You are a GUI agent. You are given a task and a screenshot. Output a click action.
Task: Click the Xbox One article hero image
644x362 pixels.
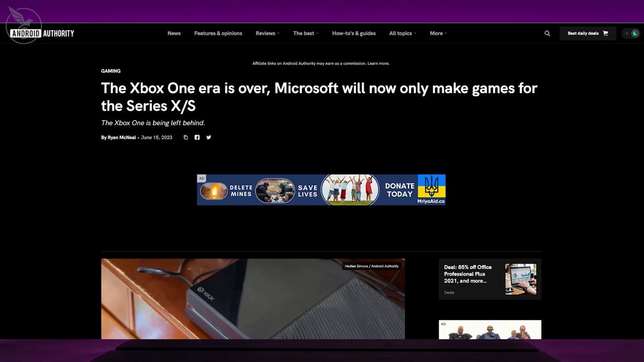pyautogui.click(x=253, y=299)
